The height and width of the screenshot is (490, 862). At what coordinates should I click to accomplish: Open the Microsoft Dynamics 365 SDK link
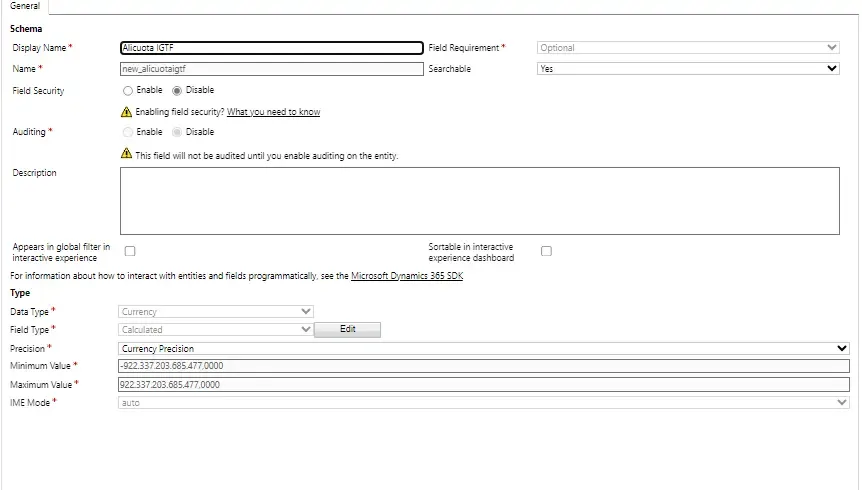(406, 276)
